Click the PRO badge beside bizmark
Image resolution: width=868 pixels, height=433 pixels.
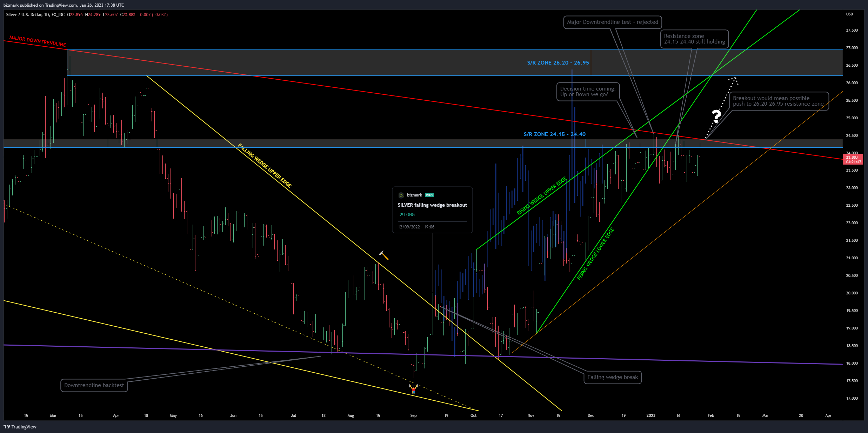click(429, 195)
